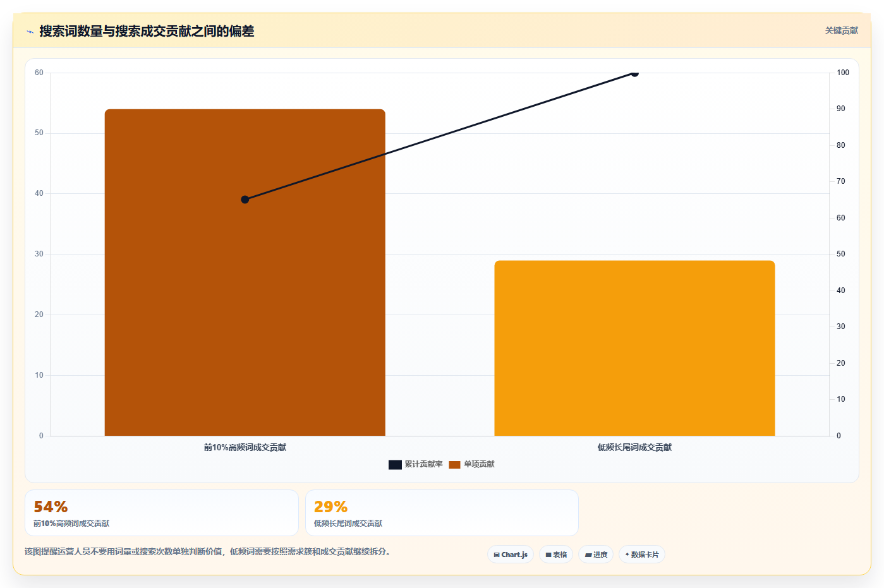Click the 低频长尾词成交贡献 caption under 29%
The image size is (884, 588).
click(x=348, y=524)
